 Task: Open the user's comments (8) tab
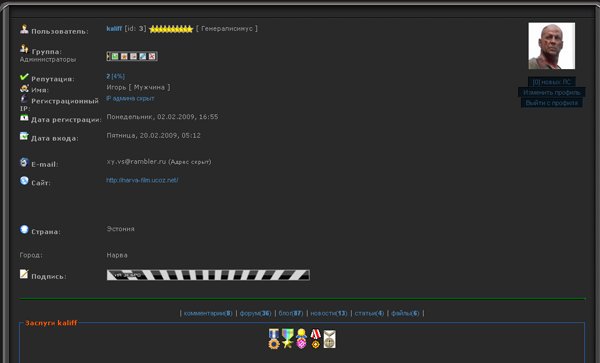(208, 313)
